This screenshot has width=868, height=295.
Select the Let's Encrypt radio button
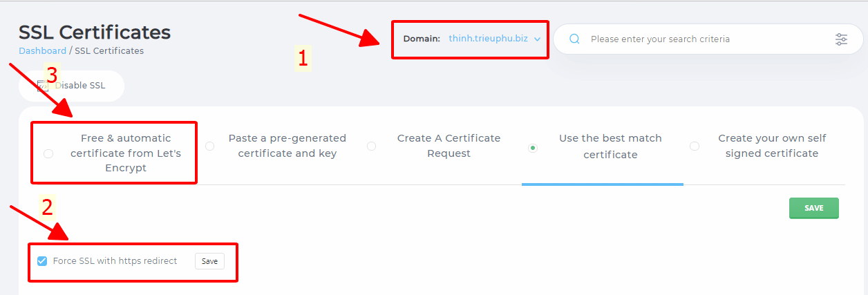click(48, 153)
